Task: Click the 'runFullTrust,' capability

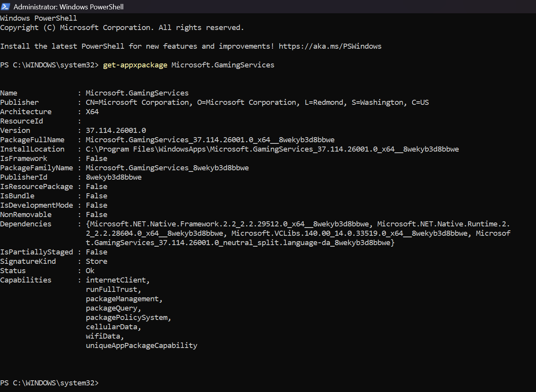Action: click(113, 290)
